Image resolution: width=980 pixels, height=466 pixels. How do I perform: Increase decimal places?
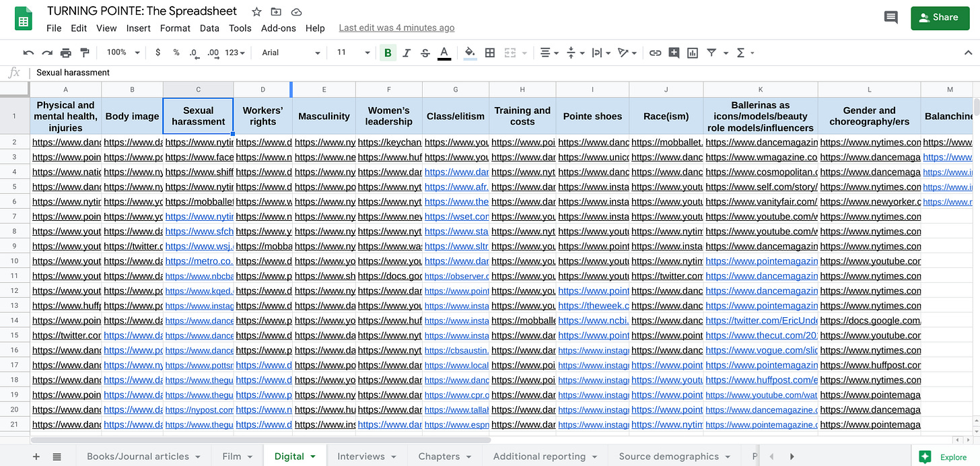click(x=213, y=53)
